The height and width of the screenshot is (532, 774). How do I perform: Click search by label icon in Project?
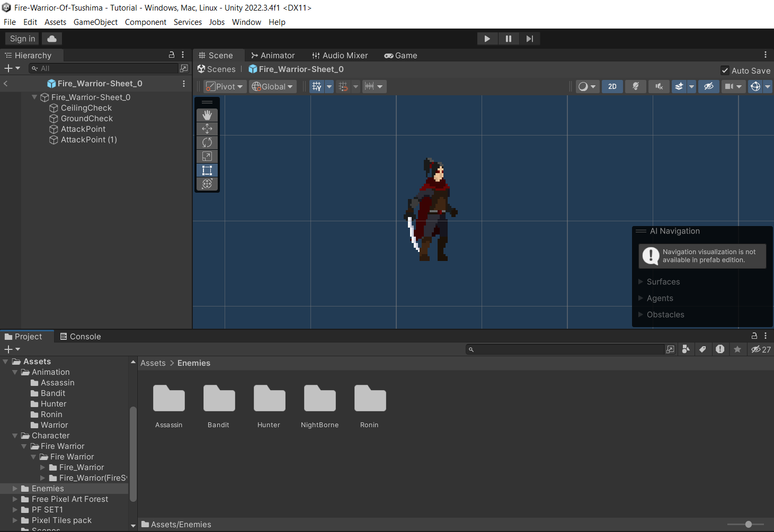point(702,349)
